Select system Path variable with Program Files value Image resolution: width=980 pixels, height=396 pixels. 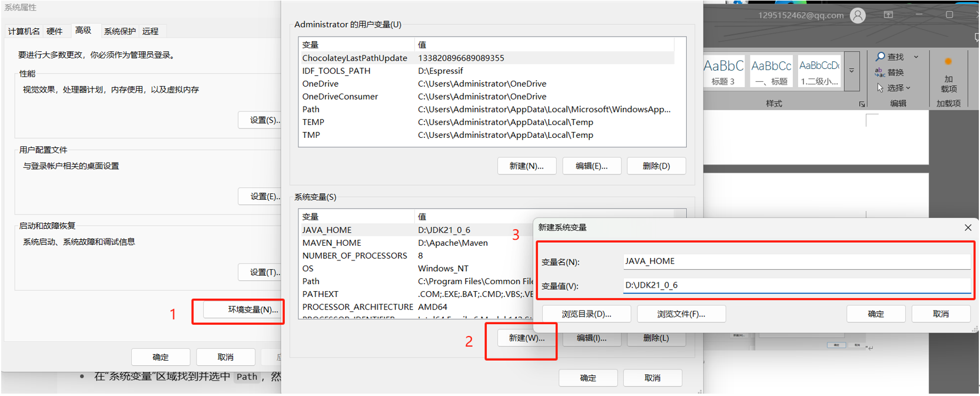coord(416,281)
